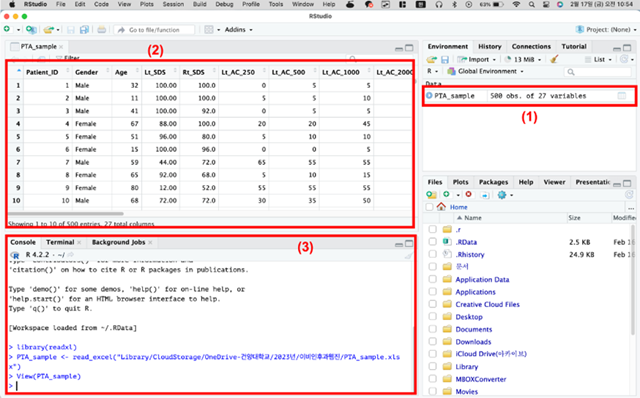Open the List view dropdown in Environment
Viewport: 640px width, 398px height.
pos(598,60)
